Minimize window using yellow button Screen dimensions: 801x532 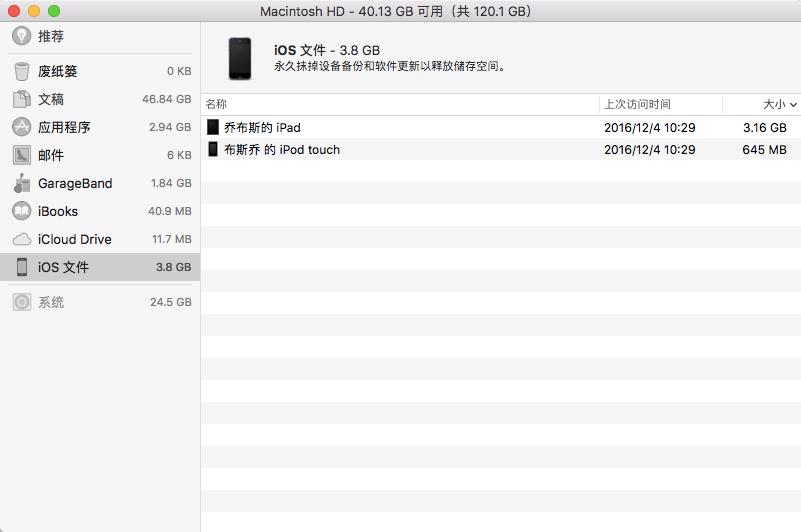(34, 11)
